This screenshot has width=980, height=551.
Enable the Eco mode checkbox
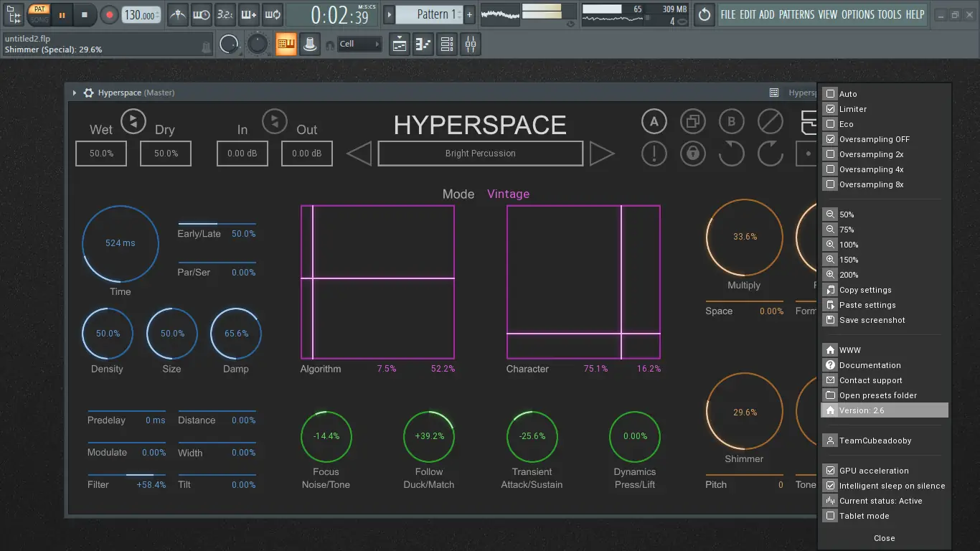coord(830,124)
